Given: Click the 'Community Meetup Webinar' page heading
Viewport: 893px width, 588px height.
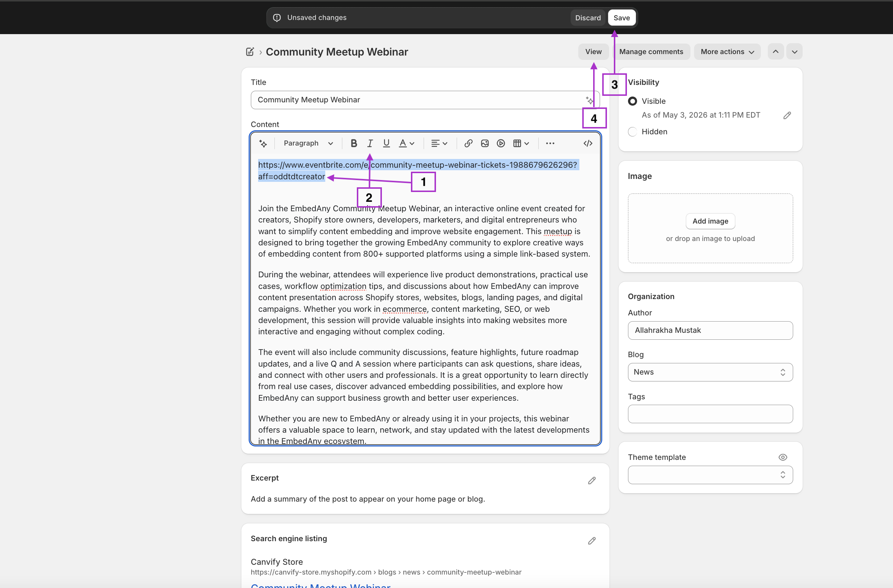Looking at the screenshot, I should (337, 52).
